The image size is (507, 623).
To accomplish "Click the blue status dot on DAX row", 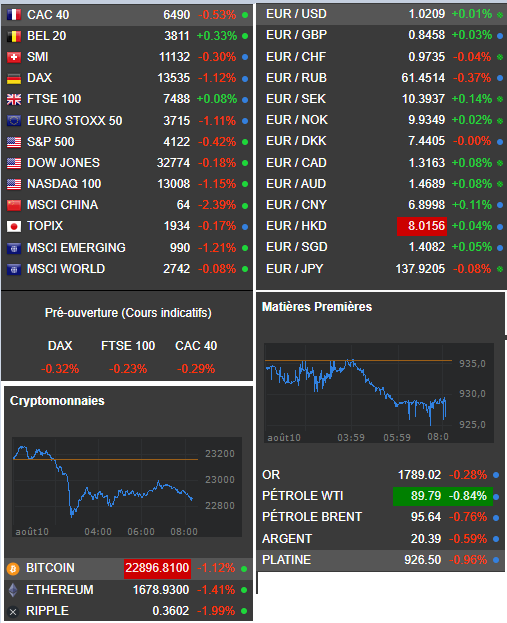I will (245, 79).
